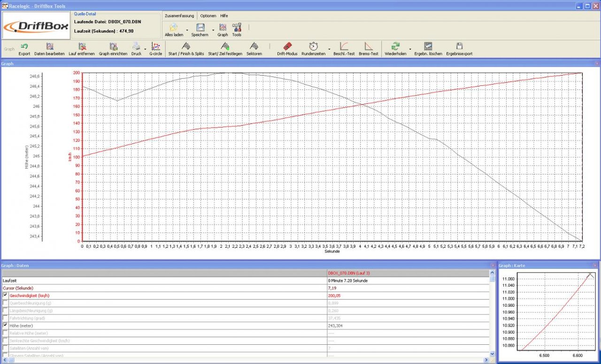This screenshot has width=601, height=364.
Task: Click the Ergebnisexport button
Action: coord(459,46)
